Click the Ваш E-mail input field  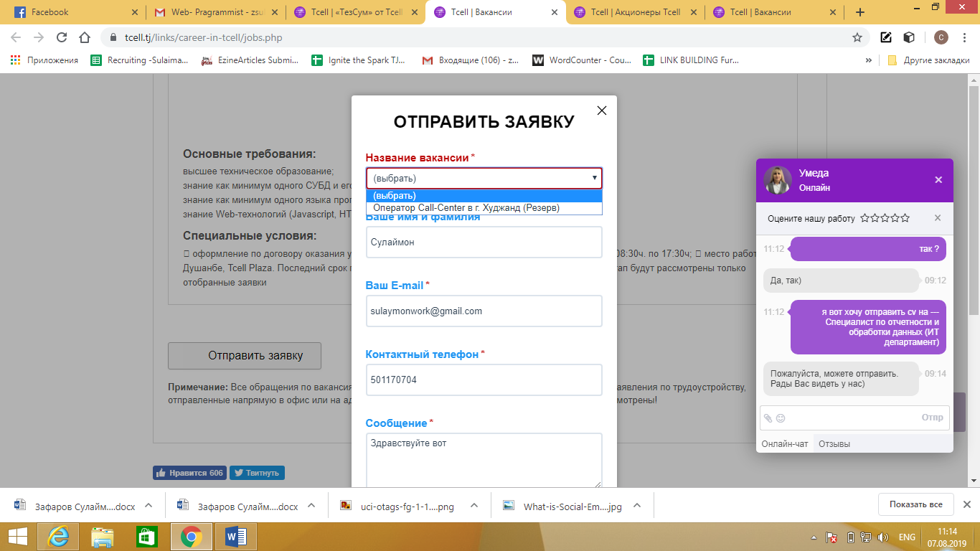[484, 311]
